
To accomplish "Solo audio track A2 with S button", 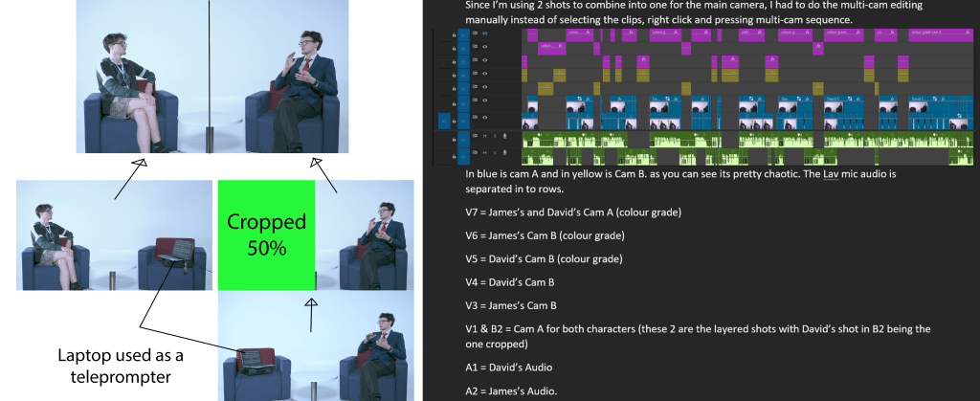I will (495, 152).
